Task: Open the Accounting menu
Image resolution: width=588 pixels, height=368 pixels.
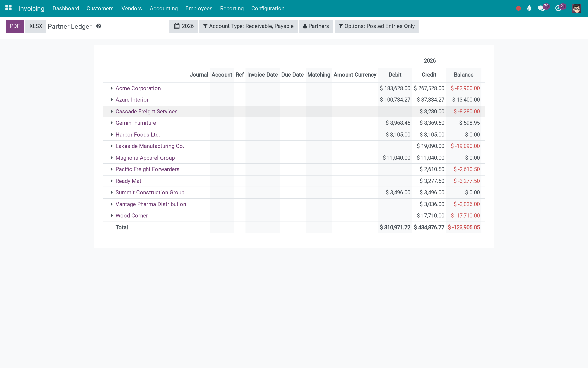Action: 164,8
